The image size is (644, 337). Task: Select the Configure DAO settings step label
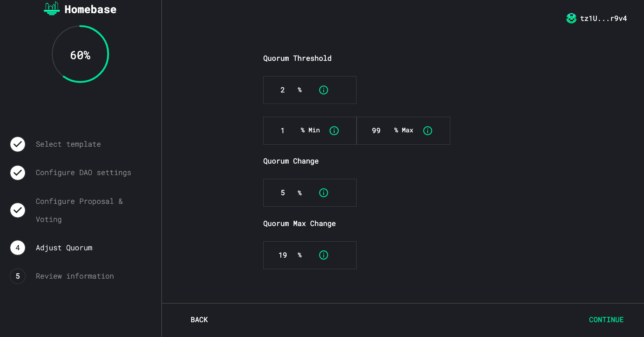tap(83, 173)
